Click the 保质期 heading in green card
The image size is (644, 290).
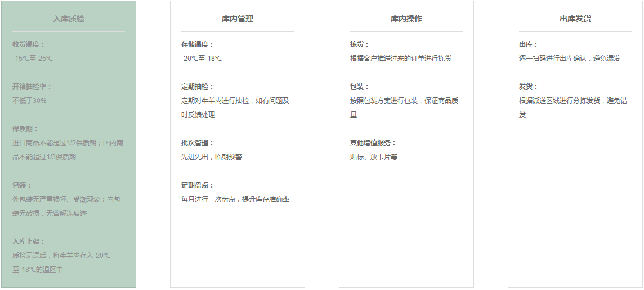(x=25, y=129)
